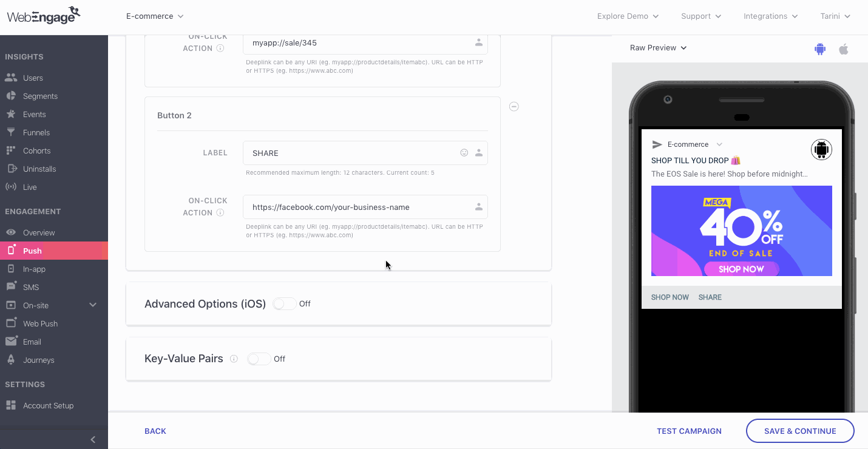The image size is (868, 449).
Task: Open In-app via its sidebar icon
Action: point(10,269)
